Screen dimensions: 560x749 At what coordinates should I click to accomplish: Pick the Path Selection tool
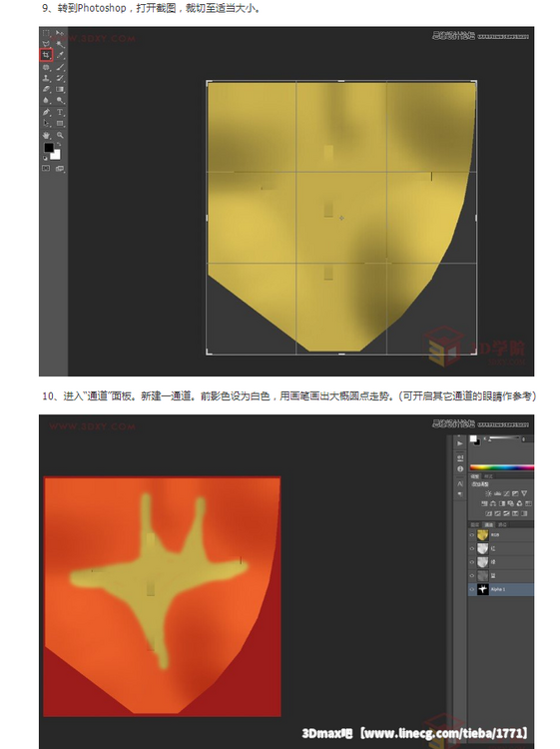(x=46, y=124)
